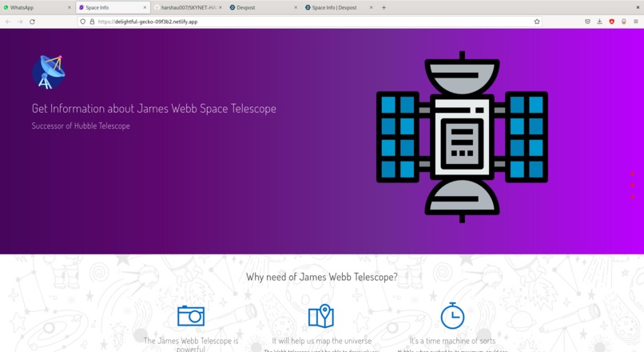Open the red uBlock shield extension
Image resolution: width=644 pixels, height=352 pixels.
click(x=611, y=22)
